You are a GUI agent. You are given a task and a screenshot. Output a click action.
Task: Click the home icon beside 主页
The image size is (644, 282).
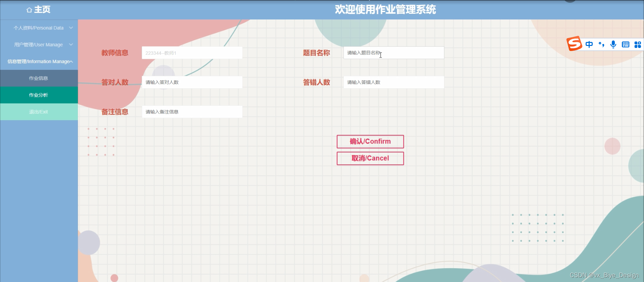pyautogui.click(x=29, y=10)
